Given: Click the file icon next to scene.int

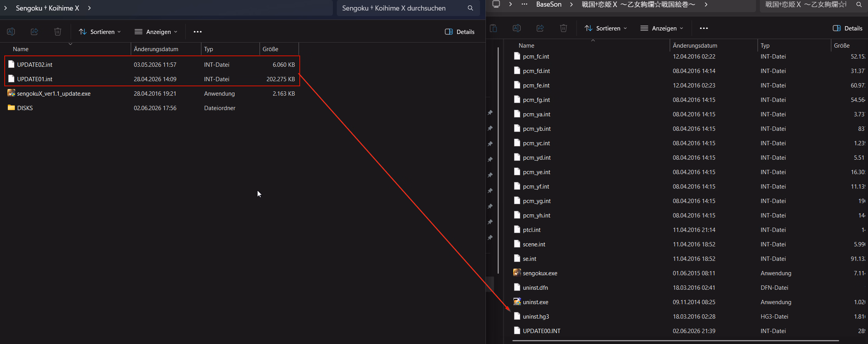Looking at the screenshot, I should [517, 244].
